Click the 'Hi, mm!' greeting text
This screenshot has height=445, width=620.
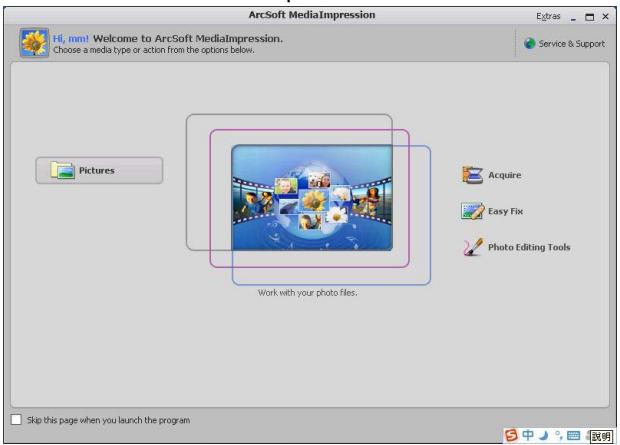point(71,38)
